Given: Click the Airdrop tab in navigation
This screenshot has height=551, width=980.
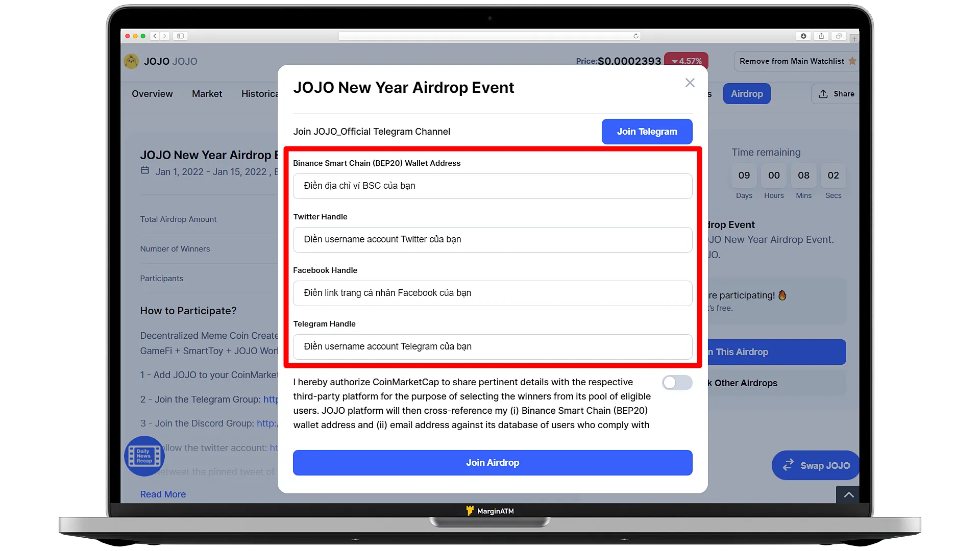Looking at the screenshot, I should (x=746, y=93).
